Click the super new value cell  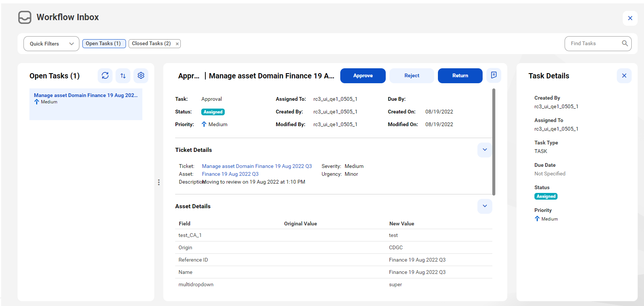(x=395, y=284)
